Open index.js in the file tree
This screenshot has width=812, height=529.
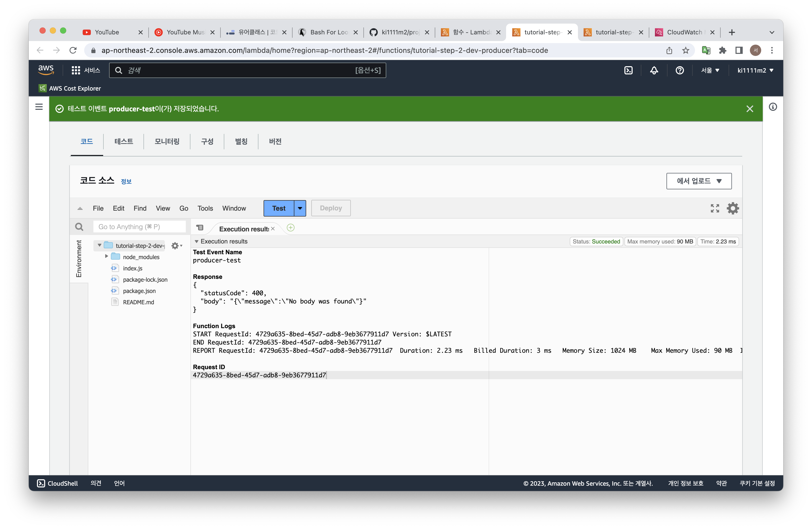[x=133, y=268]
